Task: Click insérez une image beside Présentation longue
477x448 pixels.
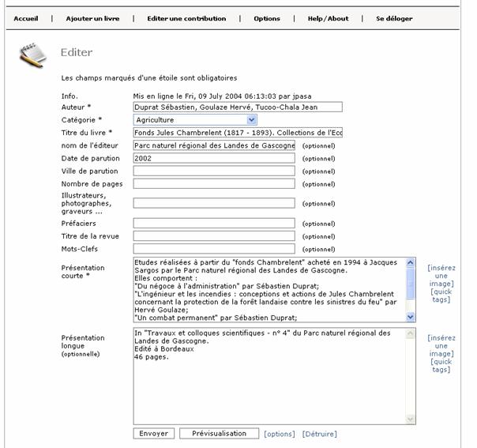Action: pyautogui.click(x=441, y=346)
